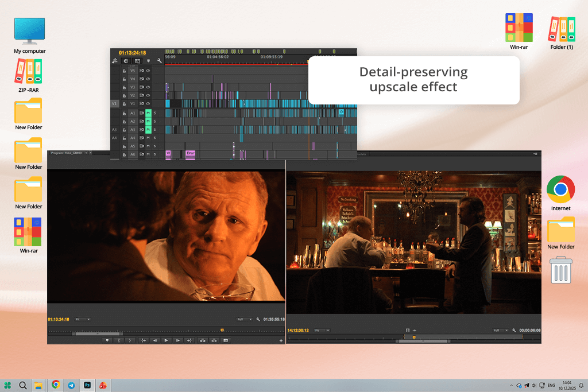Toggle linked selection icon in timeline header
The height and width of the screenshot is (392, 588).
[137, 61]
